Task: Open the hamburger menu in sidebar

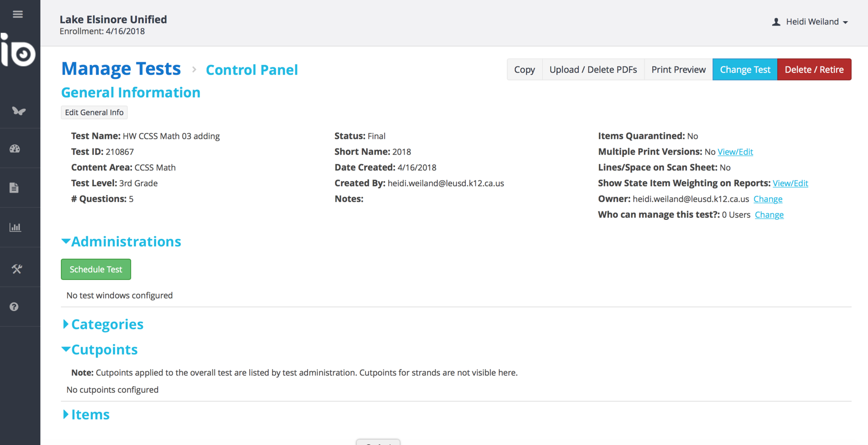Action: tap(18, 14)
